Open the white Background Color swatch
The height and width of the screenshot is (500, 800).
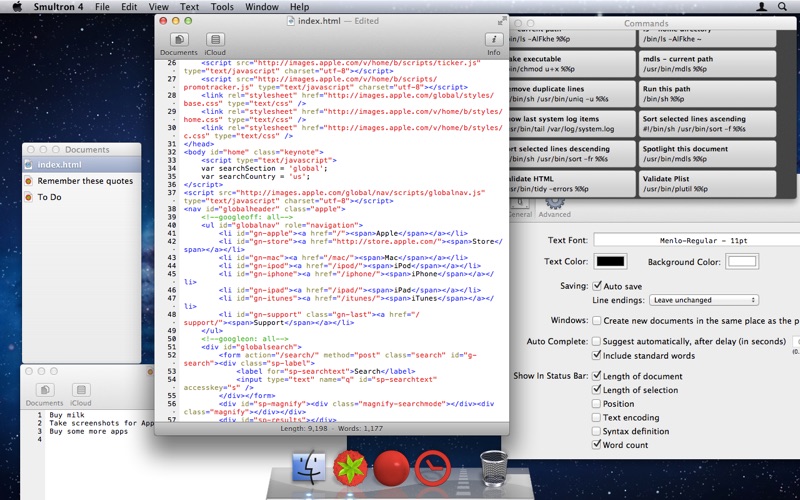click(x=742, y=261)
